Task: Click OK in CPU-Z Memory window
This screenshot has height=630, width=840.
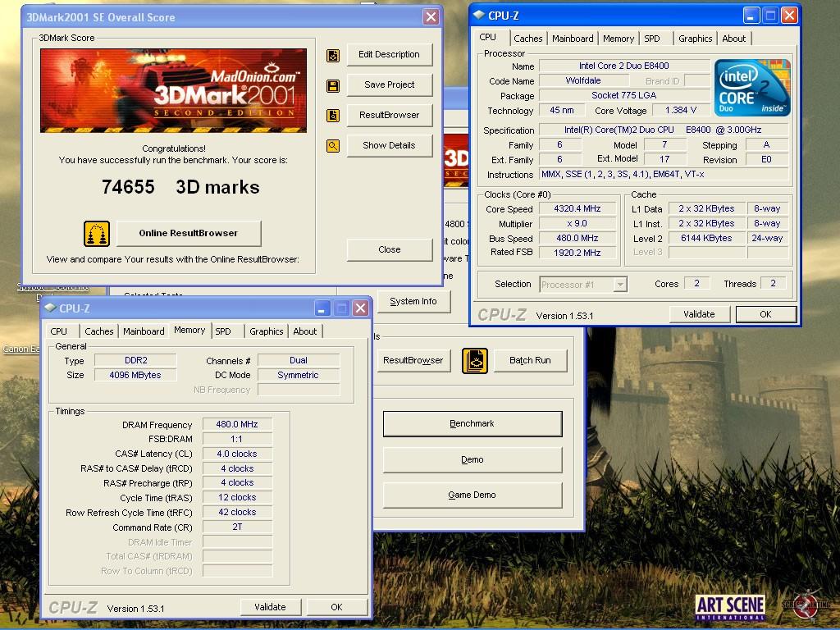Action: (x=336, y=608)
